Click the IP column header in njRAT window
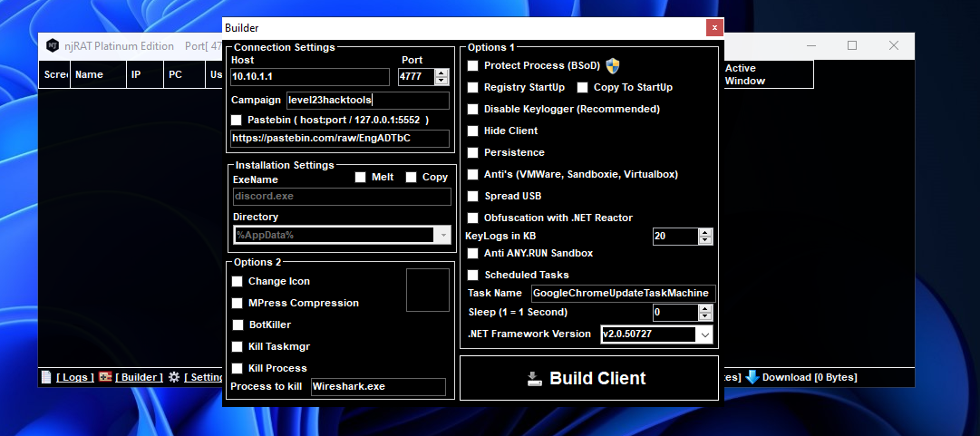Viewport: 980px width, 436px height. pyautogui.click(x=145, y=74)
